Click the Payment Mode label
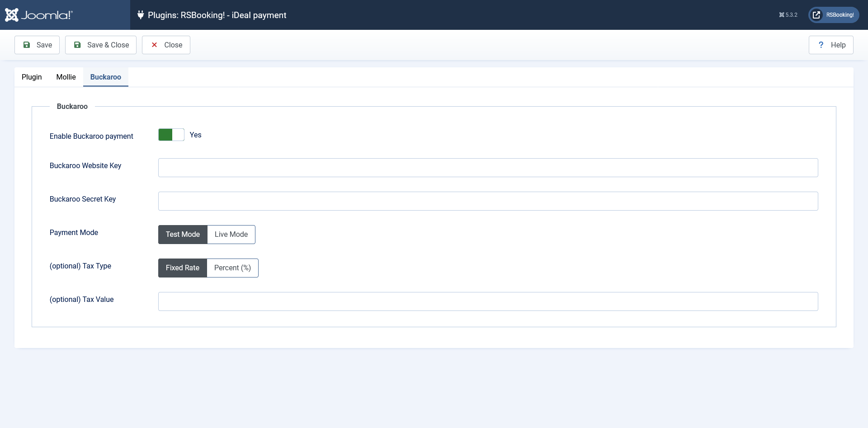868x428 pixels. coord(74,232)
